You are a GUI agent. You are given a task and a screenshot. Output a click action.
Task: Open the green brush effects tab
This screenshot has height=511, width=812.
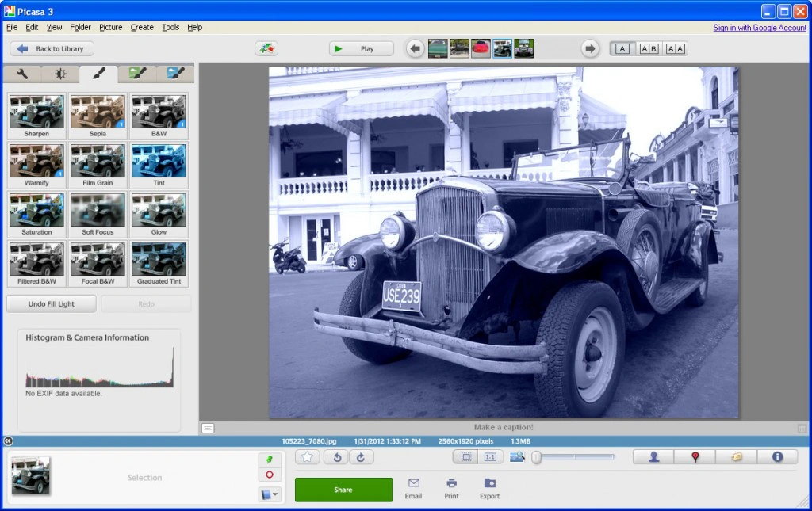137,74
